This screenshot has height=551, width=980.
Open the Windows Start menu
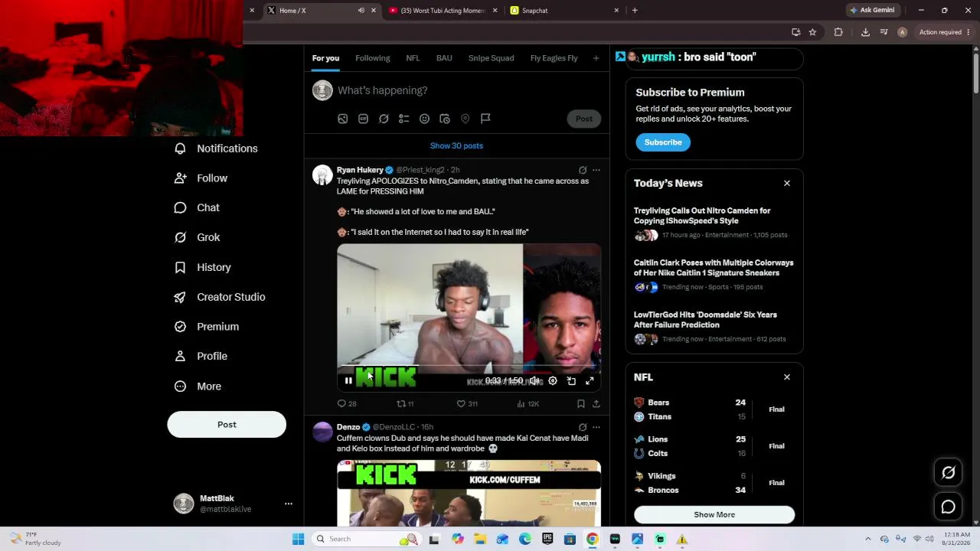298,539
